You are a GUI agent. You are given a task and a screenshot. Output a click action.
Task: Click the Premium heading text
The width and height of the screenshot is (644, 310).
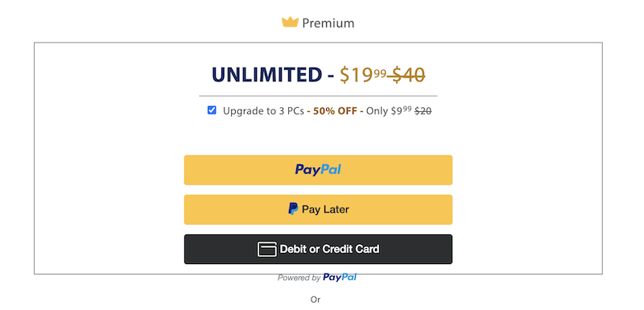[x=328, y=23]
